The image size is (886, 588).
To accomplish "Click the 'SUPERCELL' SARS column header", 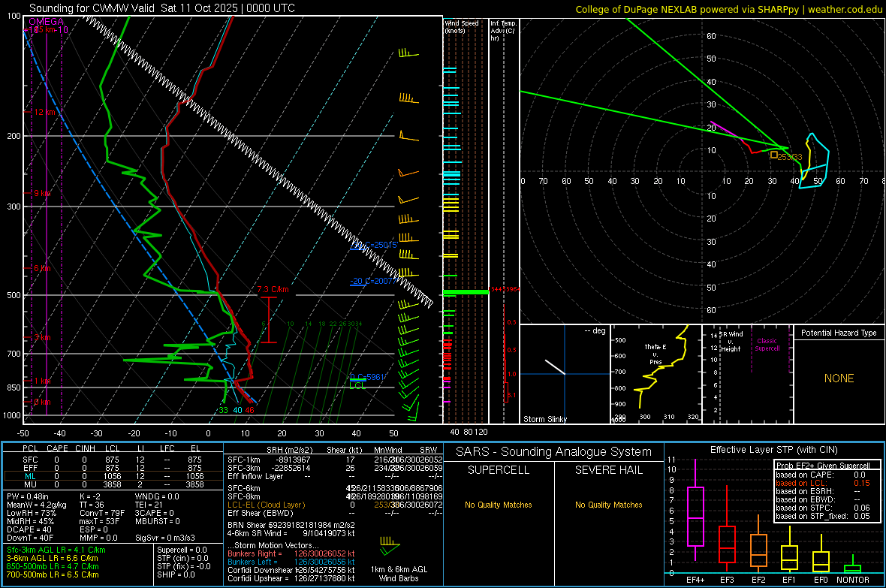I will coord(499,470).
